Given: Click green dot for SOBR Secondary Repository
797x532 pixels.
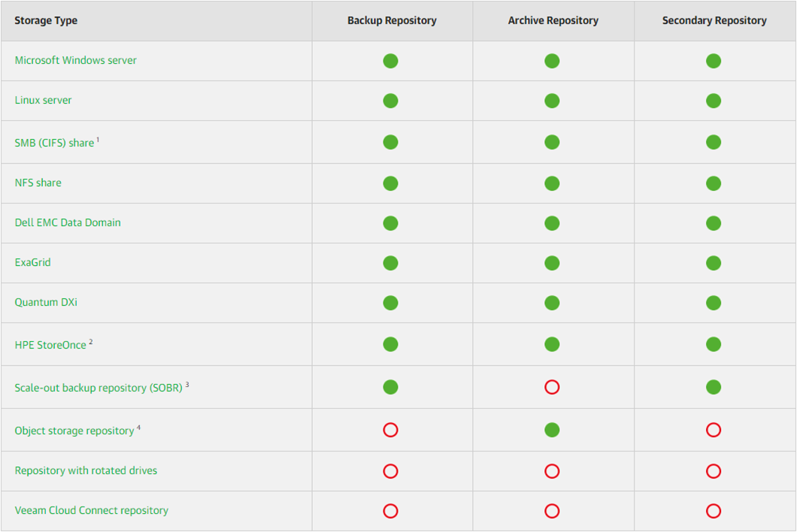Looking at the screenshot, I should click(714, 387).
